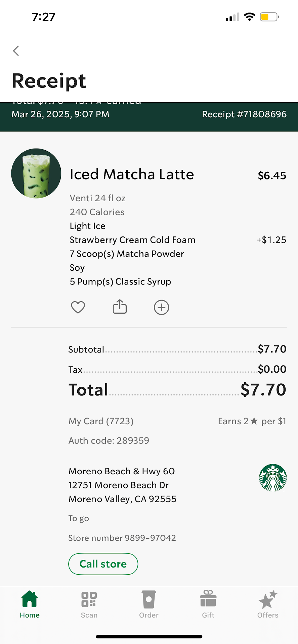
Task: Open the Gift tab
Action: [208, 604]
